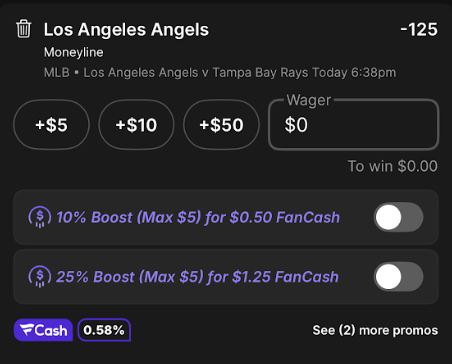Open See (2) more promos
Image resolution: width=452 pixels, height=364 pixels.
pyautogui.click(x=375, y=330)
